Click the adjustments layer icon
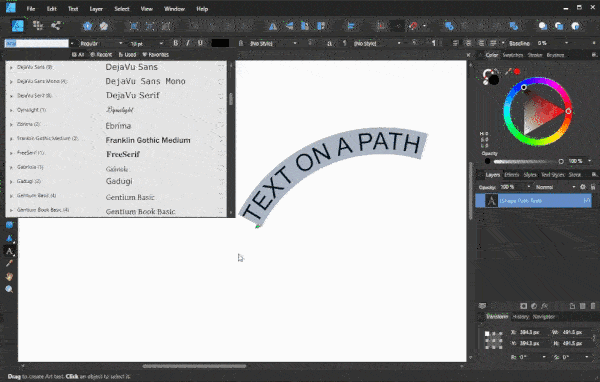 534,306
